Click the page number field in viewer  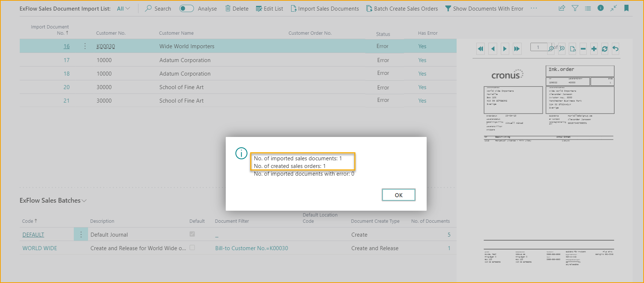538,47
